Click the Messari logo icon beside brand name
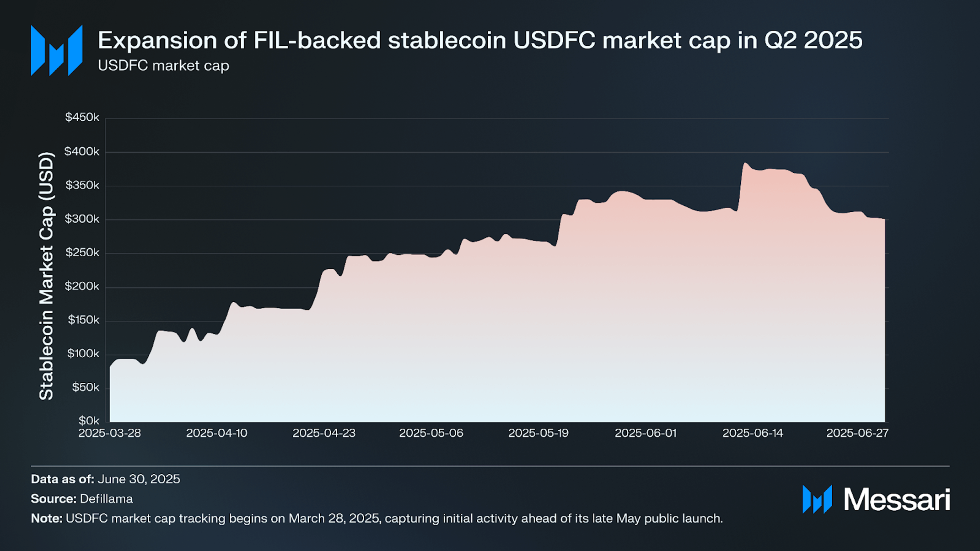The image size is (980, 551). (x=817, y=499)
